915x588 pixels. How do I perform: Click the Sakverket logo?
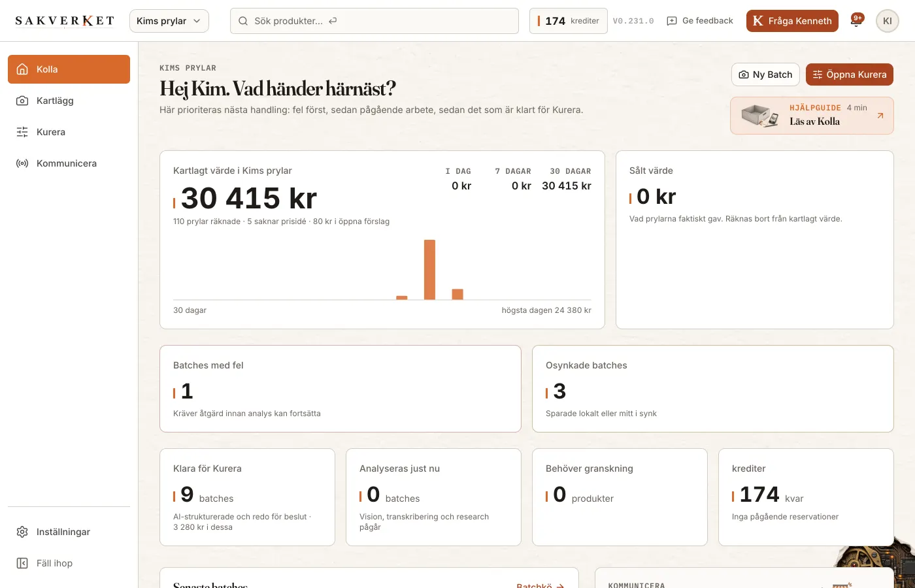coord(65,21)
